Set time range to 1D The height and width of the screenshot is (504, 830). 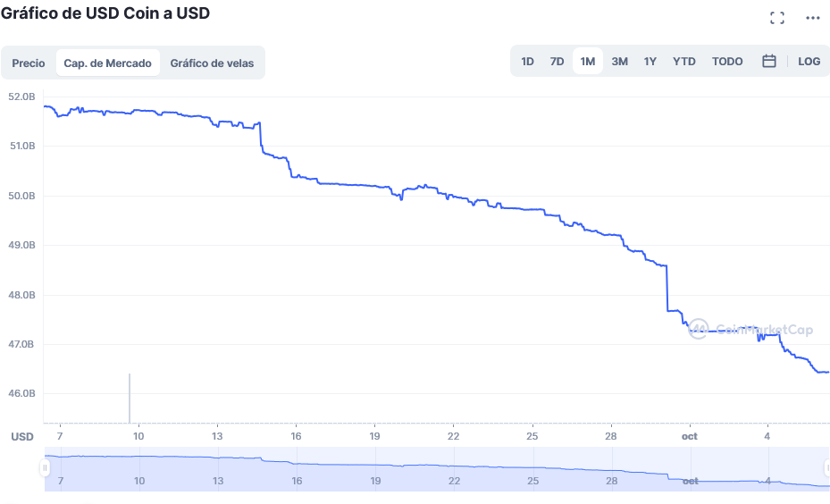(527, 62)
